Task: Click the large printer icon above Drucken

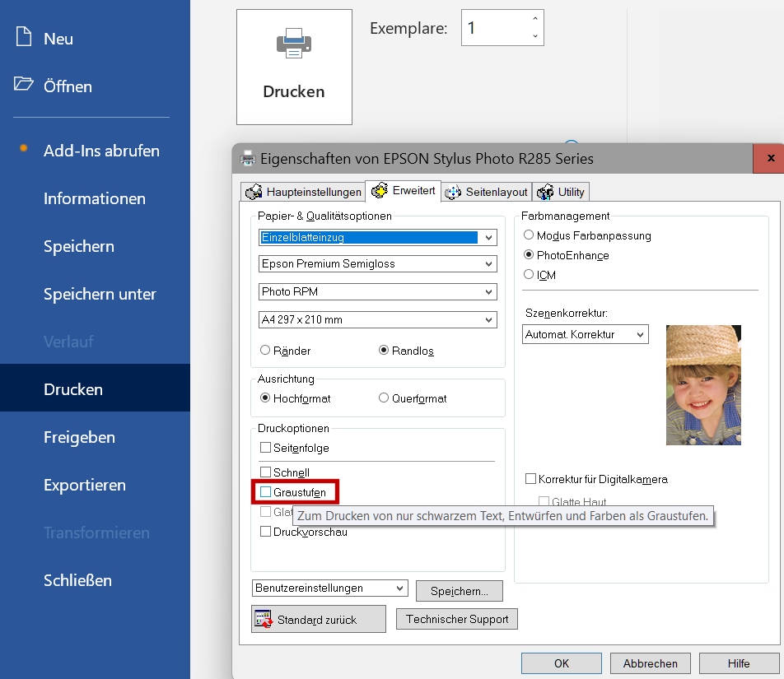Action: pos(294,43)
